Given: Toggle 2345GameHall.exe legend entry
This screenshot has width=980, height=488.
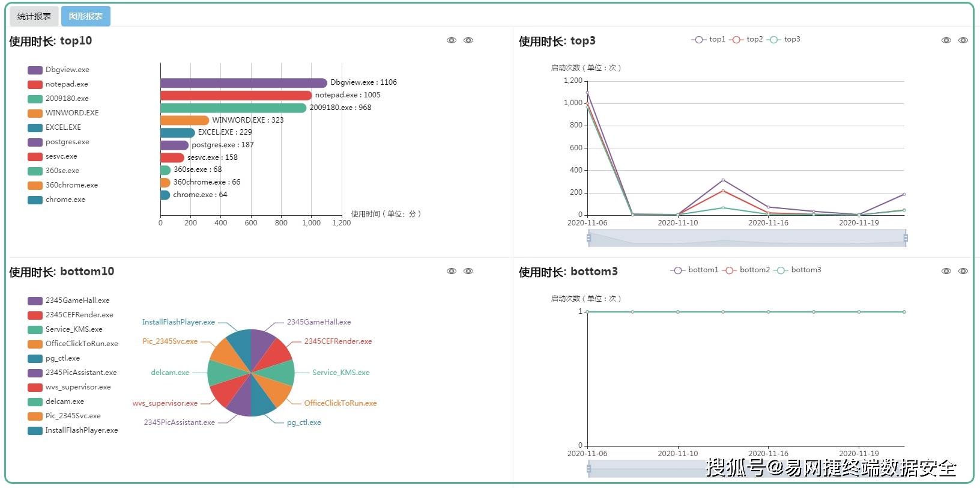Looking at the screenshot, I should click(68, 300).
